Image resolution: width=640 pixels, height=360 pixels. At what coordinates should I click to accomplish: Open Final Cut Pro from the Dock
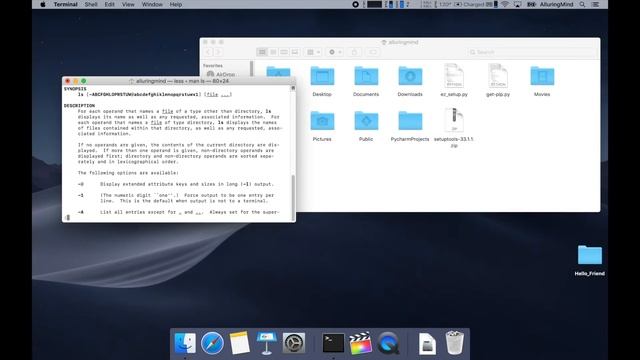pyautogui.click(x=360, y=343)
